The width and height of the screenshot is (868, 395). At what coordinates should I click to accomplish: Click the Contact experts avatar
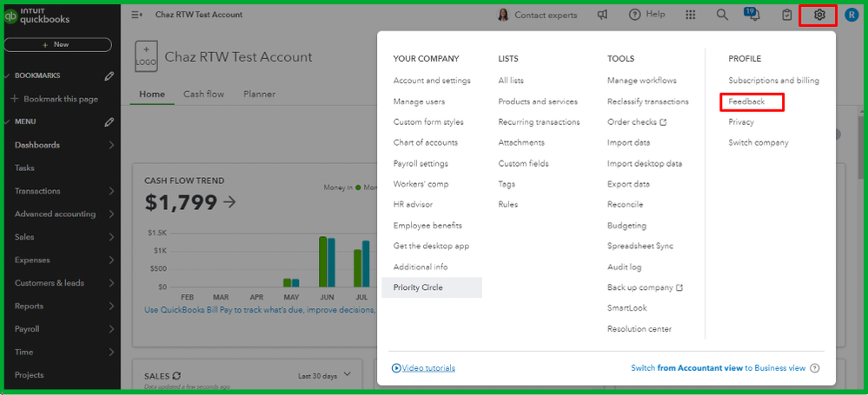(x=503, y=15)
